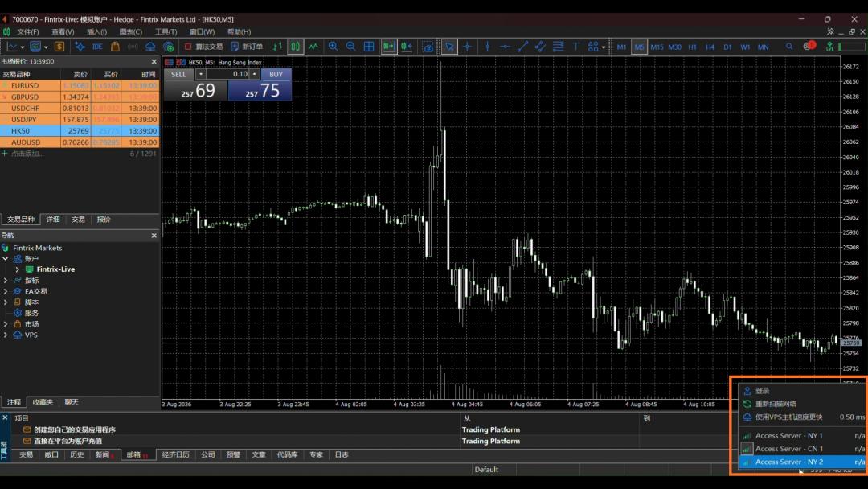Switch timeframe to H1

(693, 47)
